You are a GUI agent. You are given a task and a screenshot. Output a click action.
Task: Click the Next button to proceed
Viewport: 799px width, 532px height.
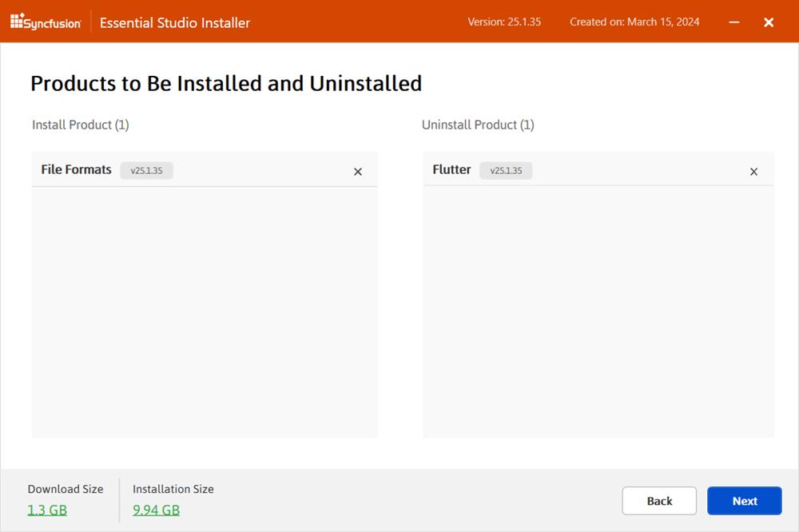pos(745,501)
